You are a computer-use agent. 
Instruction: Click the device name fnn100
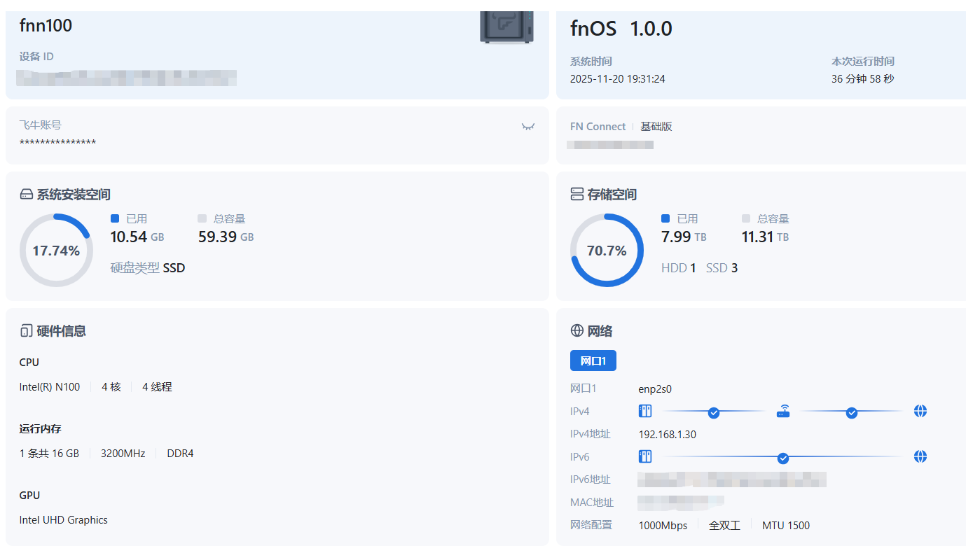point(46,25)
